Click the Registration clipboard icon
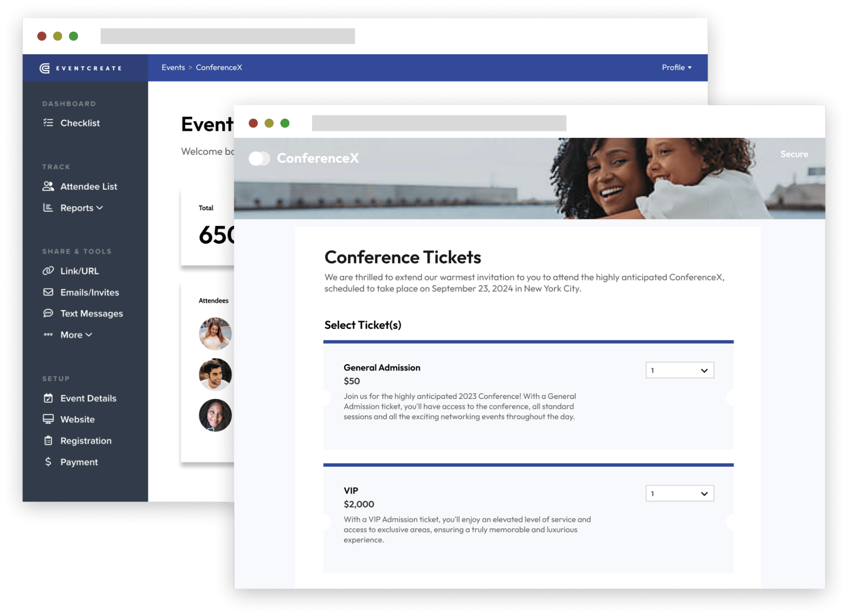Viewport: 848px width, 616px height. pos(48,440)
